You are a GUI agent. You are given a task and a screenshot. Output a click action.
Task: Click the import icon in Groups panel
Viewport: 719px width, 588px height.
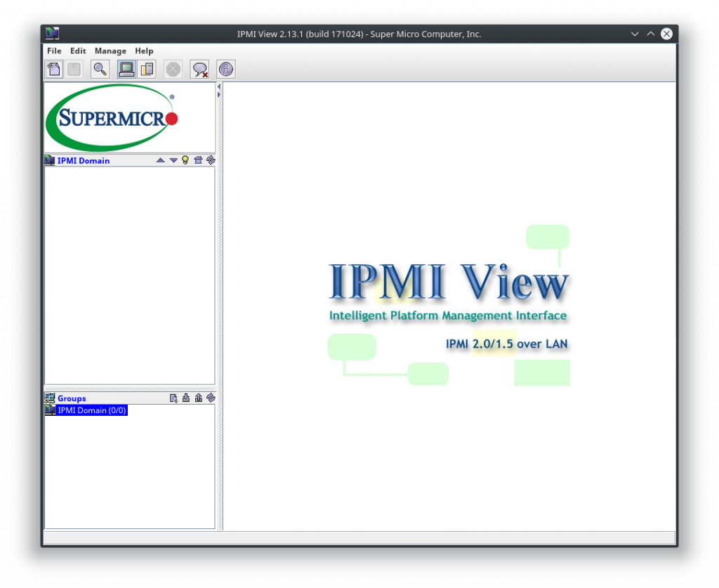185,398
